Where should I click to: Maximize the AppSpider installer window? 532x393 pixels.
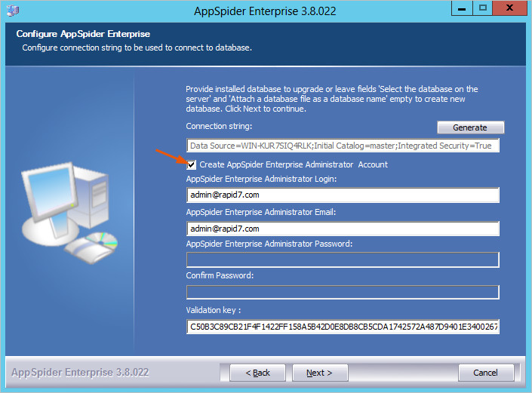[482, 9]
